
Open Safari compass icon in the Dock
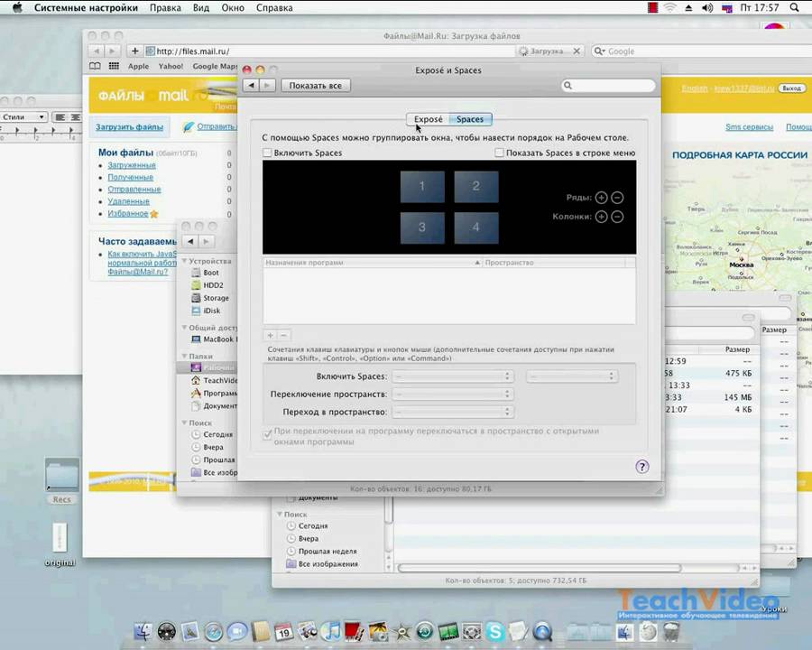[x=213, y=631]
